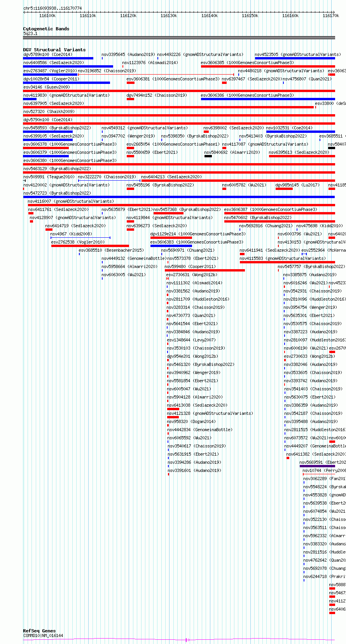Click variant dgv5790n100 (Coe2014)
This screenshot has width=346, height=644.
pyautogui.click(x=48, y=120)
